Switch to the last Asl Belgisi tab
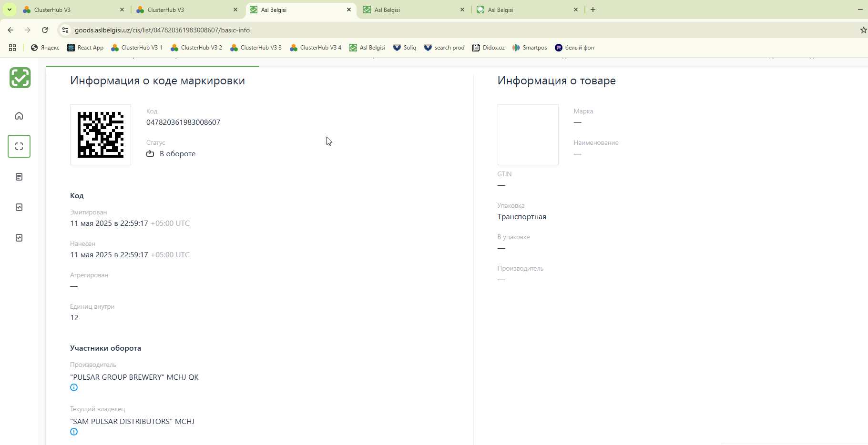The image size is (868, 445). pos(527,10)
